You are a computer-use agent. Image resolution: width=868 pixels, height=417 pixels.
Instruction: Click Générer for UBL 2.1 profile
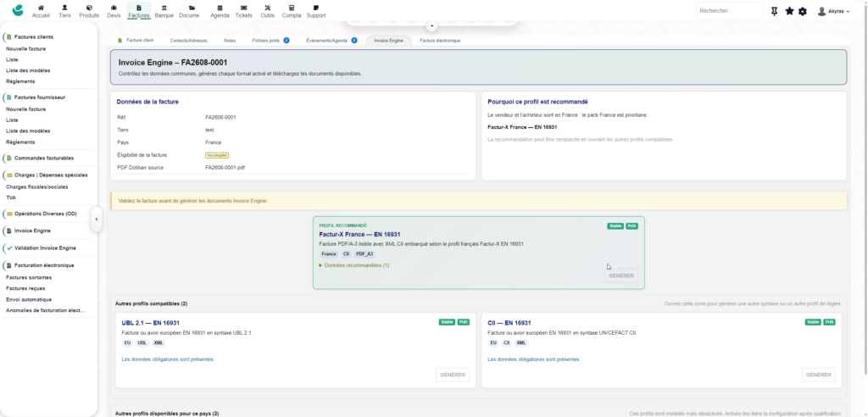453,375
